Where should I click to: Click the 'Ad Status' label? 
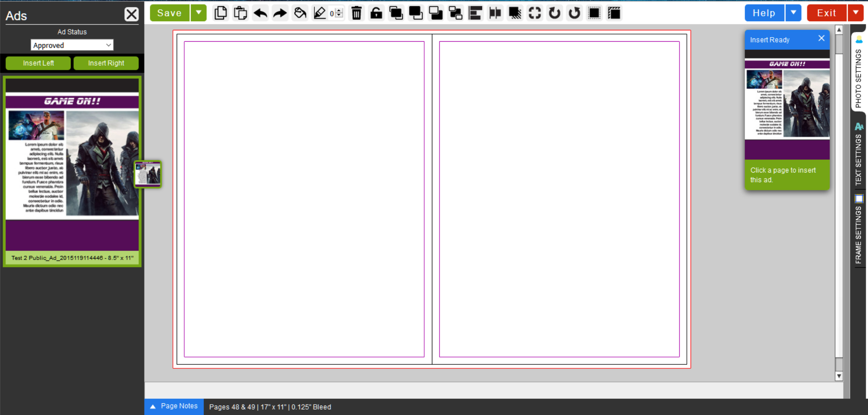72,32
